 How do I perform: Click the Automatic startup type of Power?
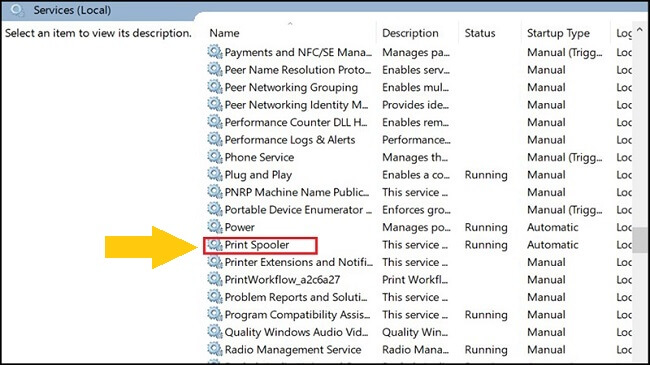tap(553, 227)
